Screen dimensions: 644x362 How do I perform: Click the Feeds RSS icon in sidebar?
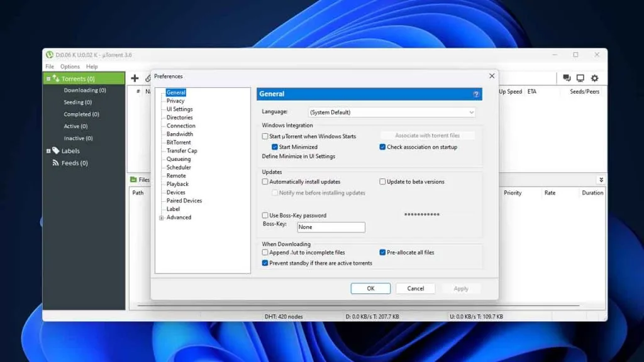[55, 163]
